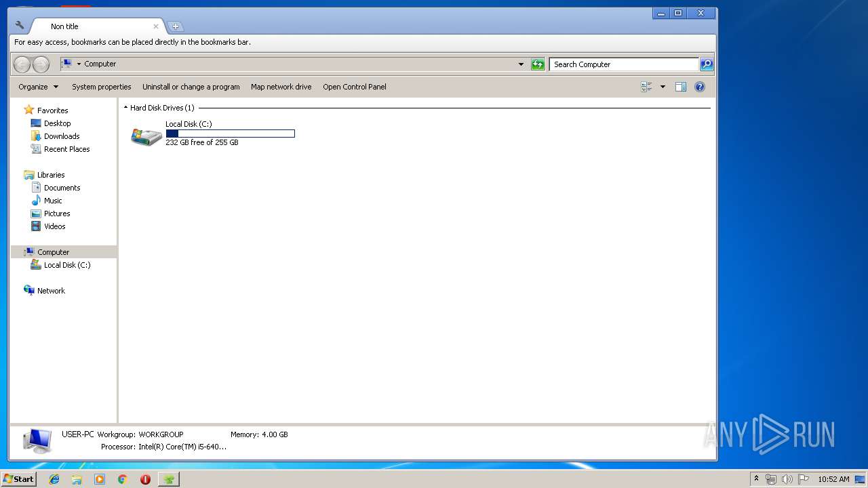
Task: Open Windows Explorer from taskbar
Action: (77, 479)
